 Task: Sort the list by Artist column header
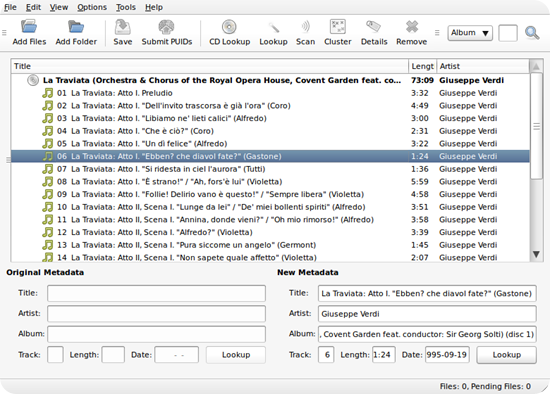pos(483,66)
